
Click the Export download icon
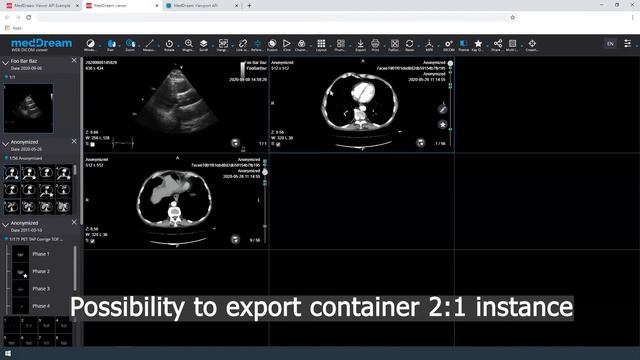(x=360, y=44)
